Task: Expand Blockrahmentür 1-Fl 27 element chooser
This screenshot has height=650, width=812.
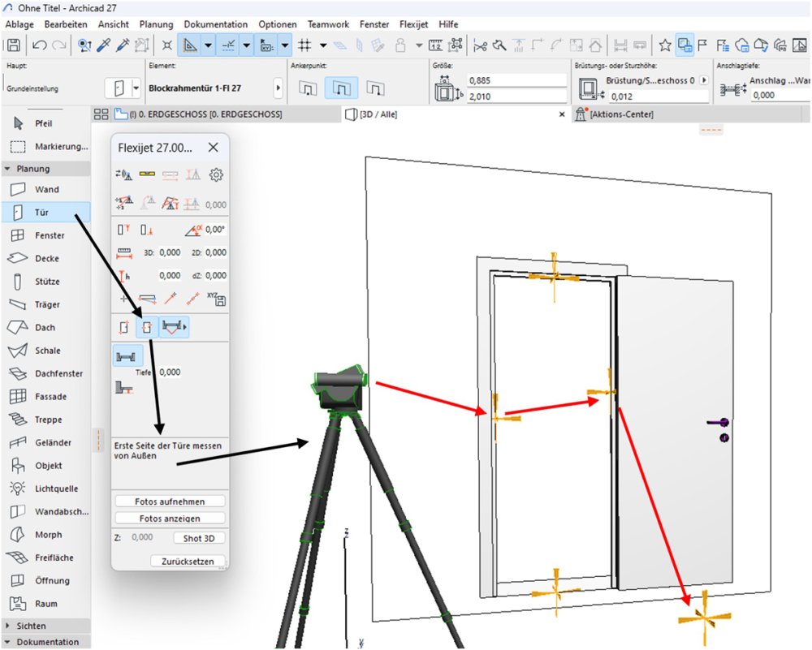Action: tap(279, 88)
